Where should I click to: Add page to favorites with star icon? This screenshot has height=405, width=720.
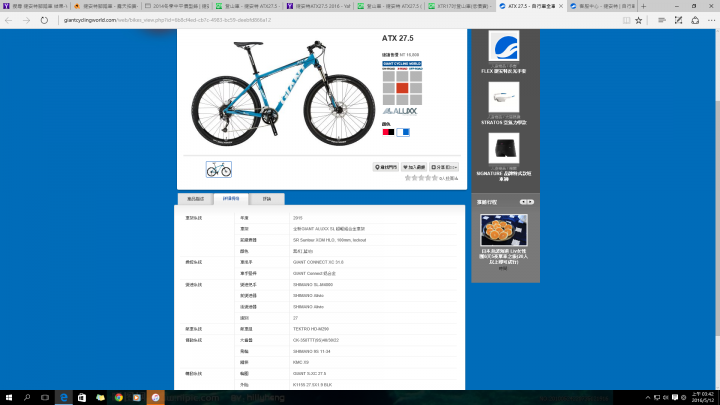pyautogui.click(x=639, y=20)
